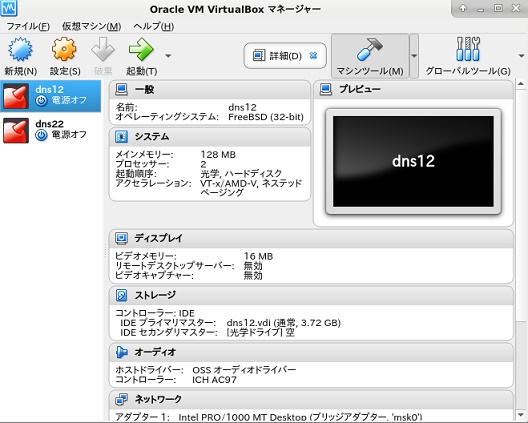Open the プレビュー (Preview) section header

click(413, 90)
